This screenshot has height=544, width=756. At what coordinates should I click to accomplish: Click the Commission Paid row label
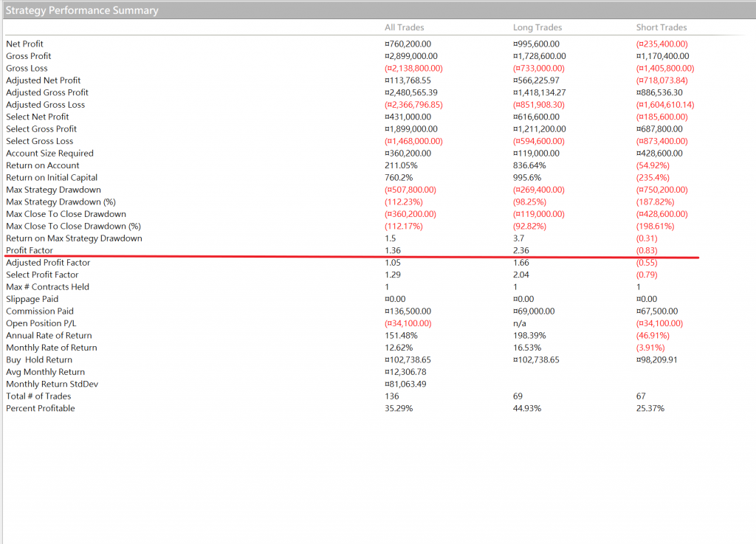tap(38, 311)
